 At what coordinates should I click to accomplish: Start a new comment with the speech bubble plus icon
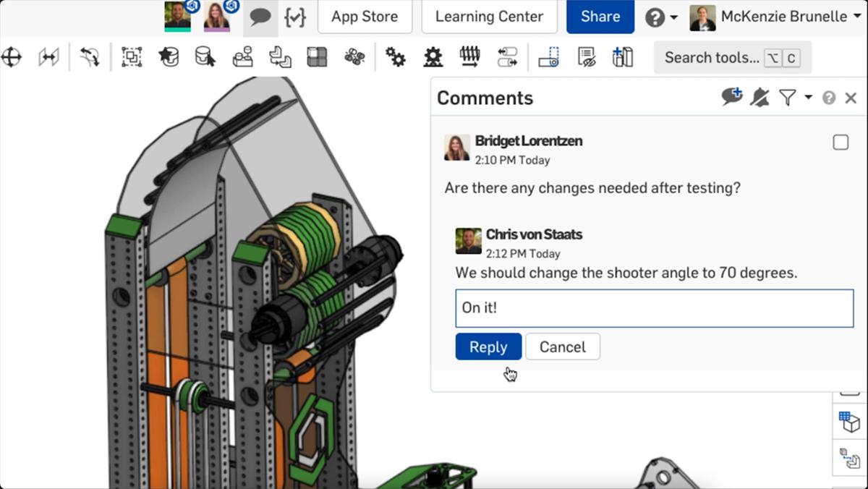click(731, 95)
